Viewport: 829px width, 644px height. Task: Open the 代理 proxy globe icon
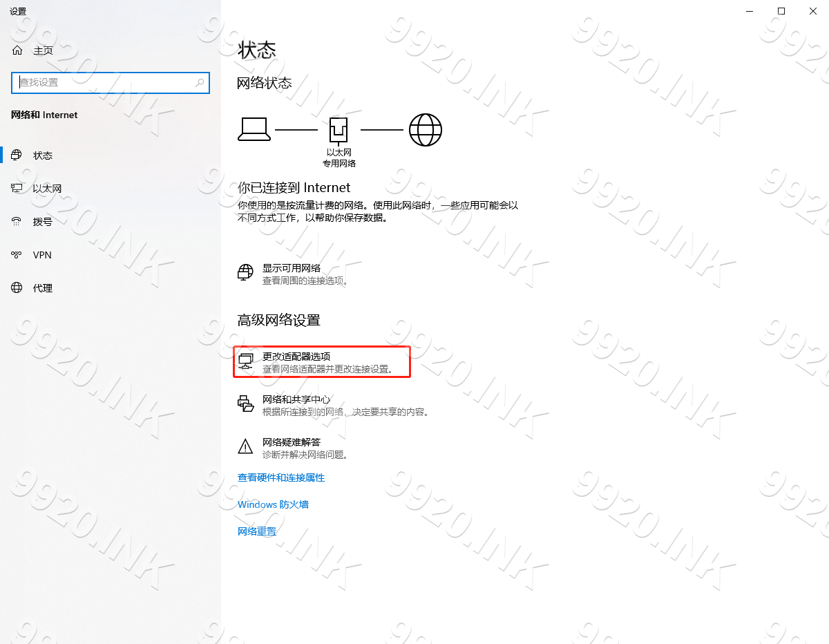pos(17,288)
